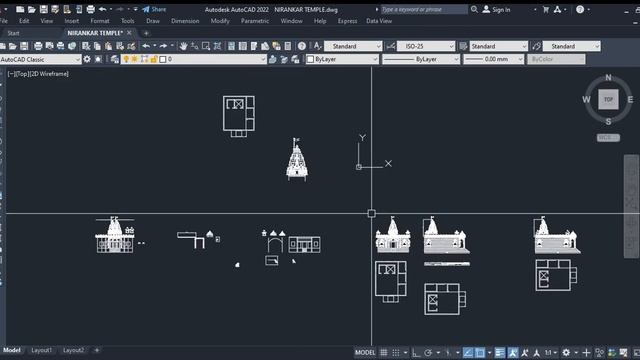
Task: Click Plot icon in quick access toolbar
Action: (x=91, y=9)
